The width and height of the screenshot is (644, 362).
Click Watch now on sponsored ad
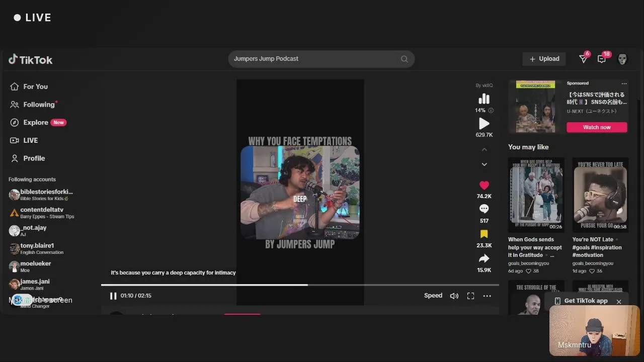[597, 127]
